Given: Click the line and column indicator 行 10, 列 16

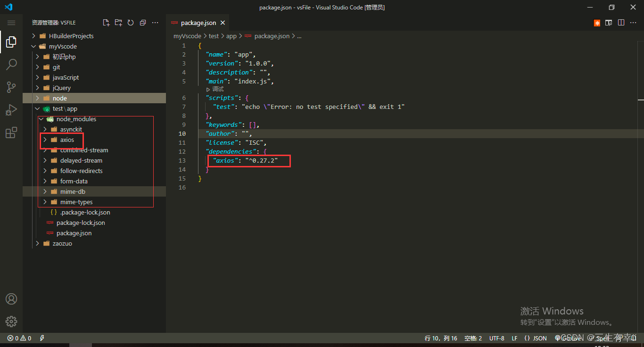Looking at the screenshot, I should (441, 338).
